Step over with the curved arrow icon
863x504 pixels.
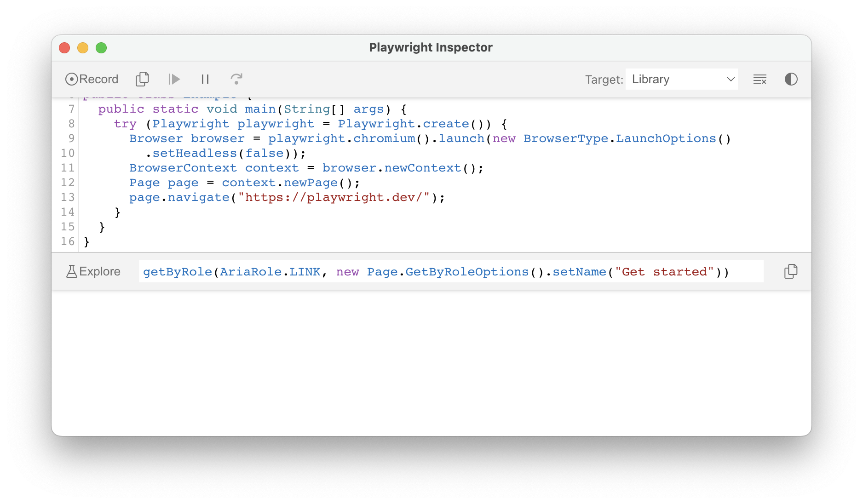click(236, 79)
